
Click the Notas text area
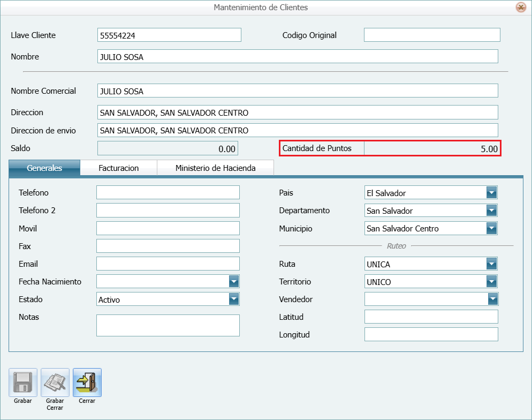click(168, 325)
